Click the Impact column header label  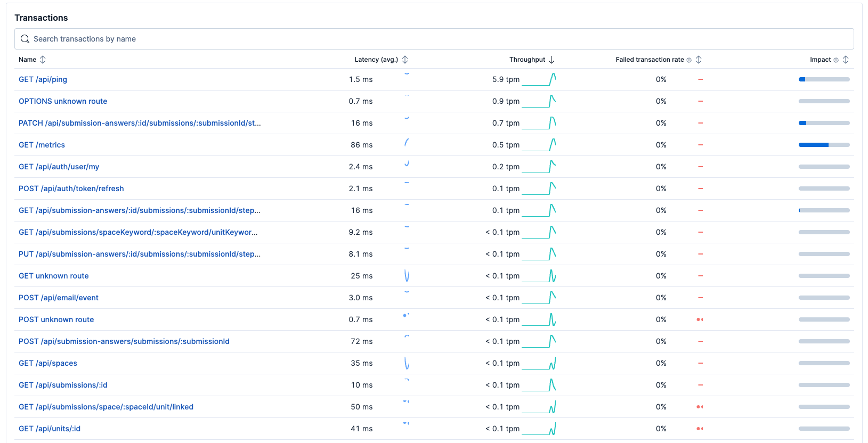[820, 60]
